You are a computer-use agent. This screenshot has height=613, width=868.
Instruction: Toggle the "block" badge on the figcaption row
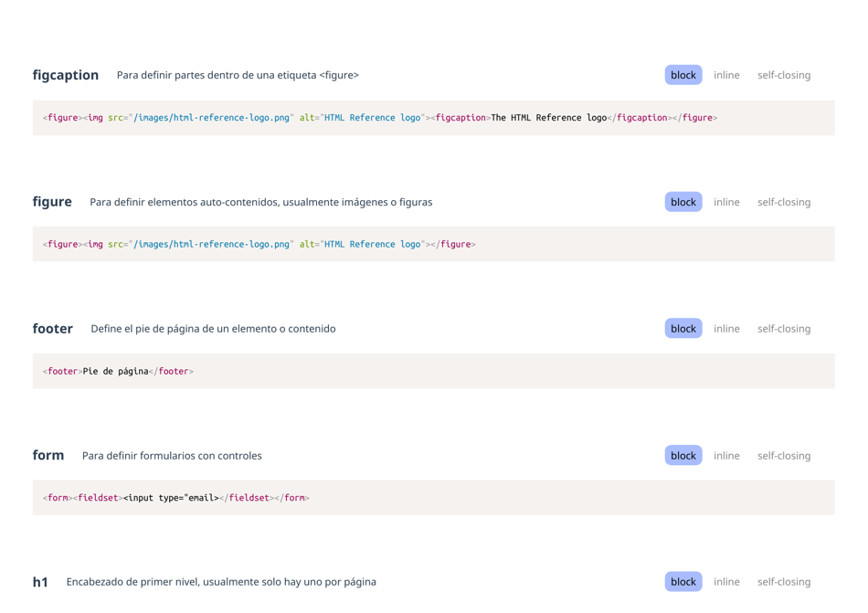click(683, 75)
